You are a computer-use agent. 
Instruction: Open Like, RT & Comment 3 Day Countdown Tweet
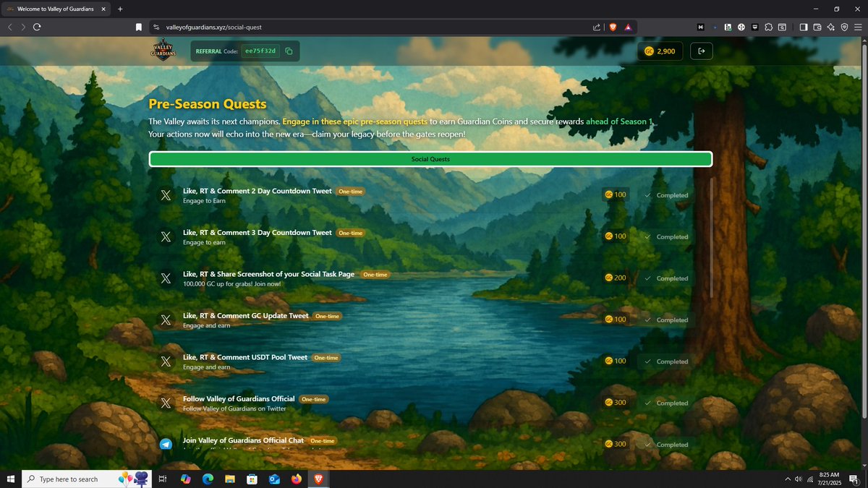[x=257, y=233]
